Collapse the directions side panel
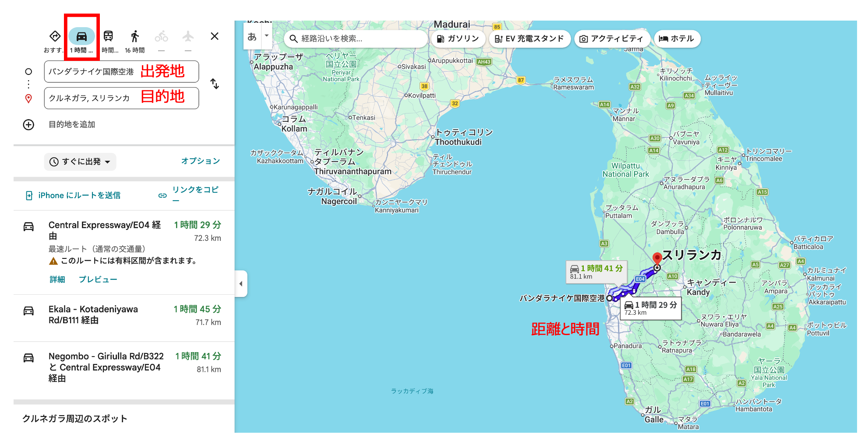Screen dimensions: 868x445 click(x=241, y=284)
